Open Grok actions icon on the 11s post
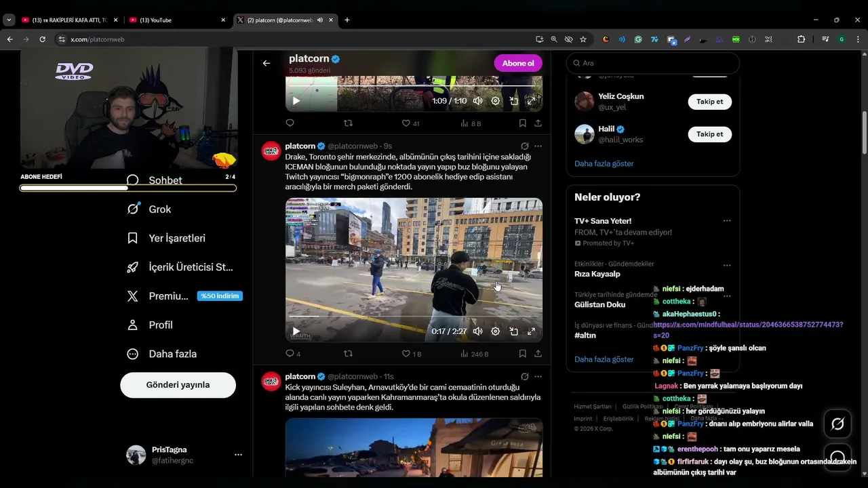This screenshot has height=488, width=868. [524, 376]
